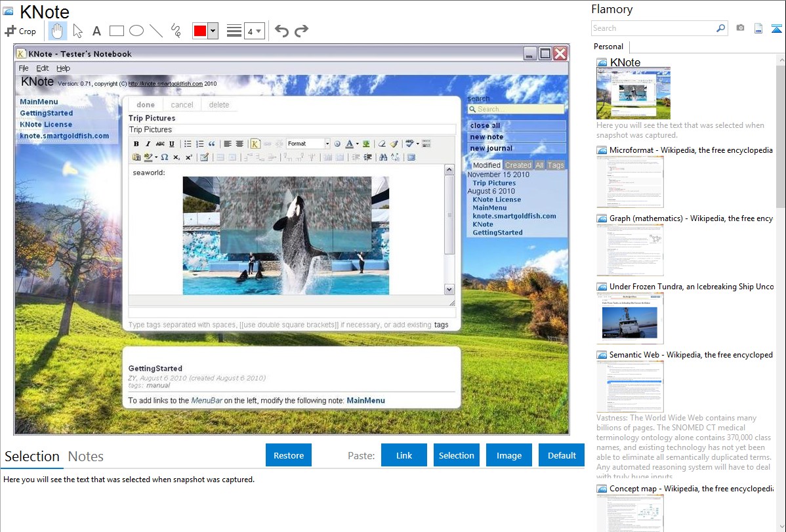Switch to the Notes tab
The height and width of the screenshot is (532, 786).
86,457
